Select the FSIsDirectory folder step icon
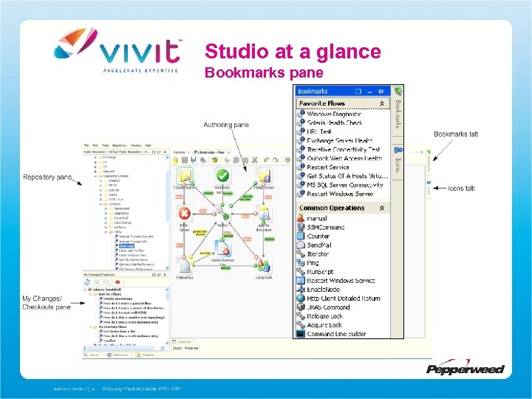The height and width of the screenshot is (399, 532). [264, 176]
